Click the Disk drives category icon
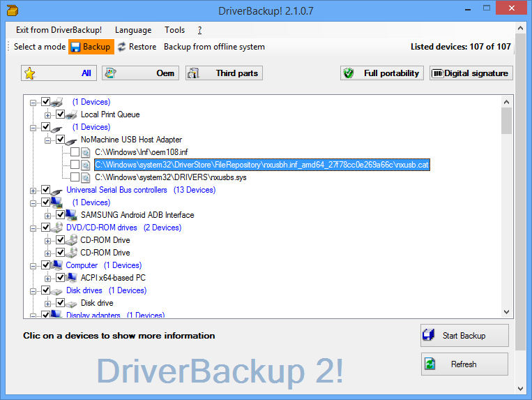The image size is (532, 400). click(x=56, y=291)
